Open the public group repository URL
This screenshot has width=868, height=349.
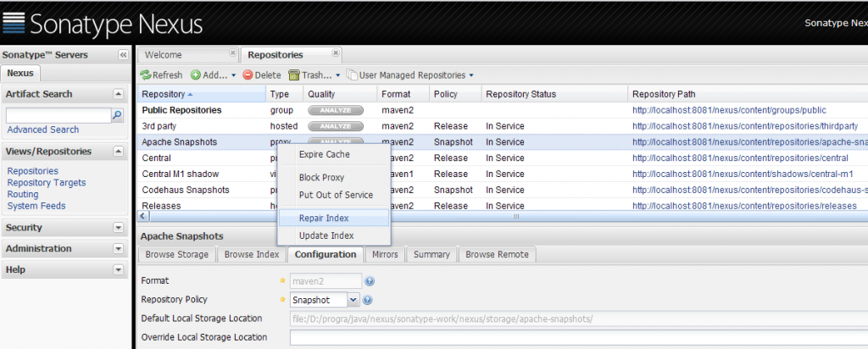click(x=729, y=111)
